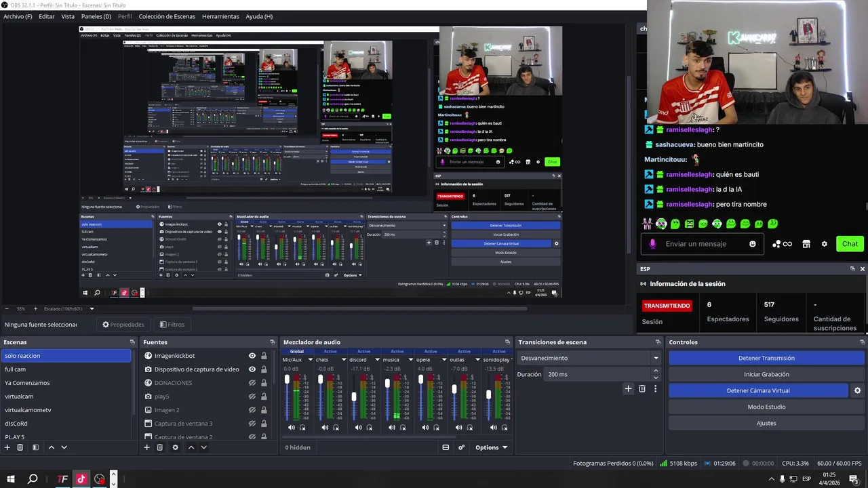Image resolution: width=868 pixels, height=488 pixels.
Task: Enable Modo Estudio
Action: [766, 407]
